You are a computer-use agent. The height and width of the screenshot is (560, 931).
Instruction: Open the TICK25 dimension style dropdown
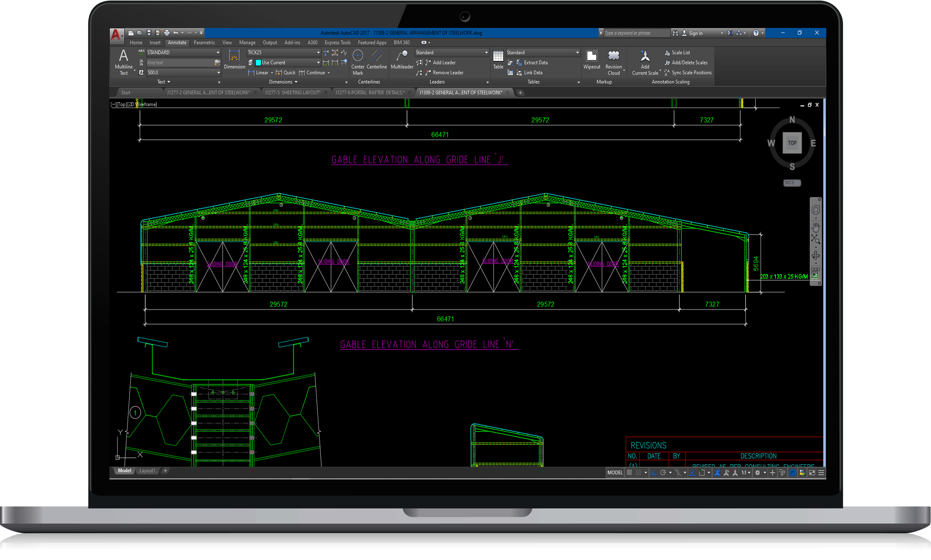click(284, 52)
